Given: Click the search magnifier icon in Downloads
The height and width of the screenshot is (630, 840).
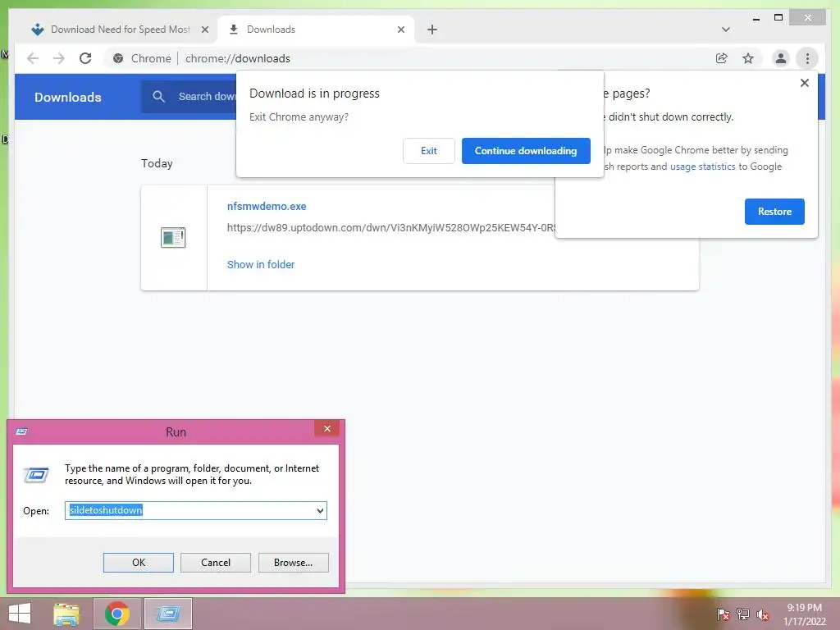Looking at the screenshot, I should 158,97.
